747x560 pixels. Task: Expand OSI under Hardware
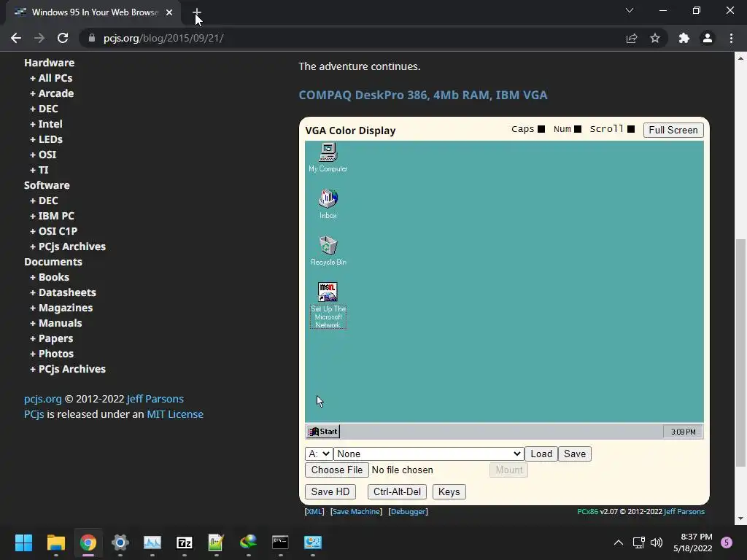[x=43, y=155]
